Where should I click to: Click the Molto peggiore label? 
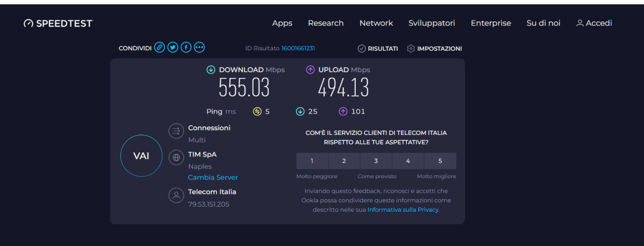point(317,177)
